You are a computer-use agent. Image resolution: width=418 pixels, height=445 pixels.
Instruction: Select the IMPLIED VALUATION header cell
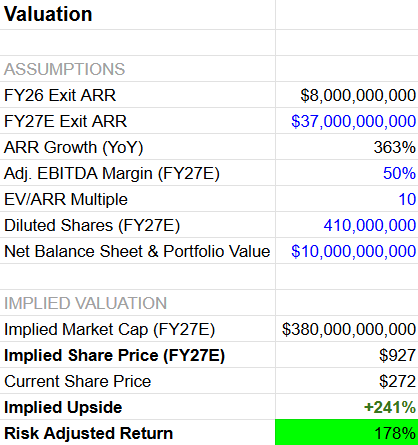[137, 303]
